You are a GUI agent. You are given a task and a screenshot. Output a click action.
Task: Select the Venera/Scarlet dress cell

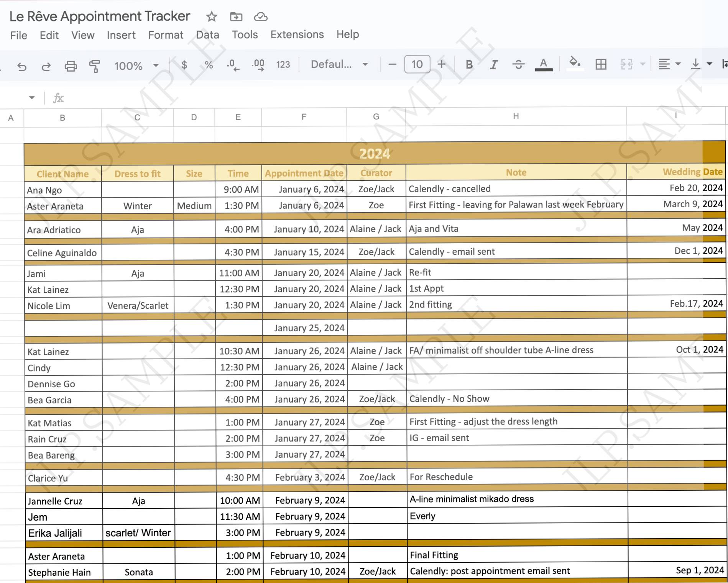pos(138,305)
